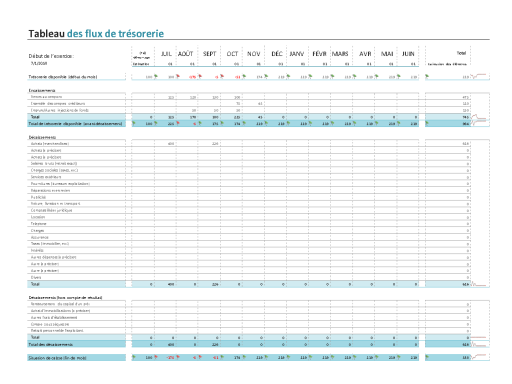Screen dimensions: 512x384
Task: Click the Total column header on the right
Action: (461, 53)
